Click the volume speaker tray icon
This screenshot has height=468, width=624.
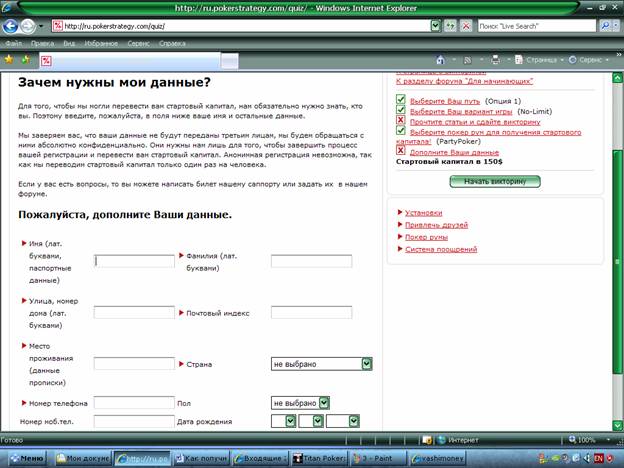(x=586, y=458)
